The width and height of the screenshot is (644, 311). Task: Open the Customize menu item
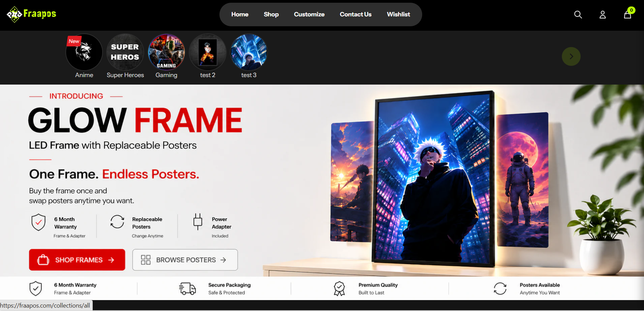pyautogui.click(x=309, y=14)
